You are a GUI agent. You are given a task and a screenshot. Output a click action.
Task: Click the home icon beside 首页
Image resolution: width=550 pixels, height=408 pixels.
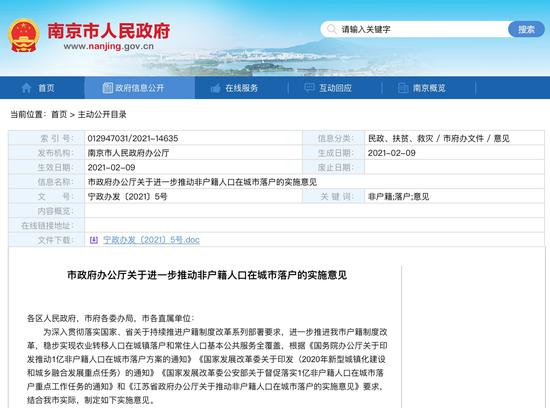(26, 88)
